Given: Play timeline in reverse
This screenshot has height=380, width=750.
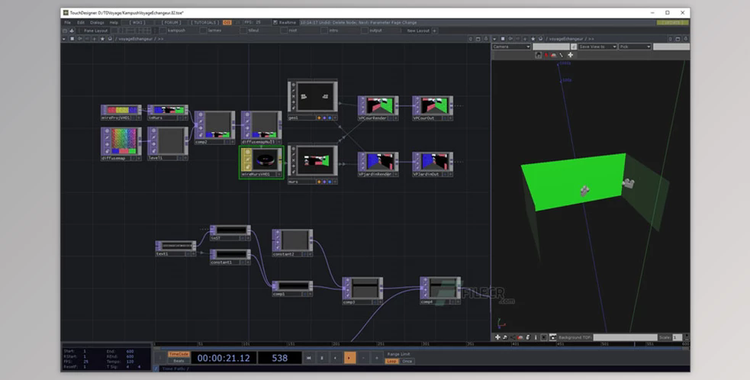Looking at the screenshot, I should click(x=336, y=358).
